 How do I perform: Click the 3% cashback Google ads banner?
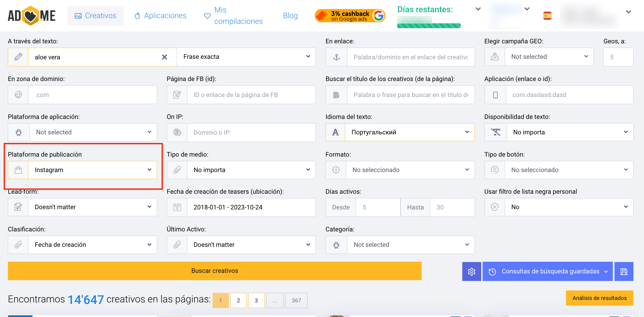[350, 16]
